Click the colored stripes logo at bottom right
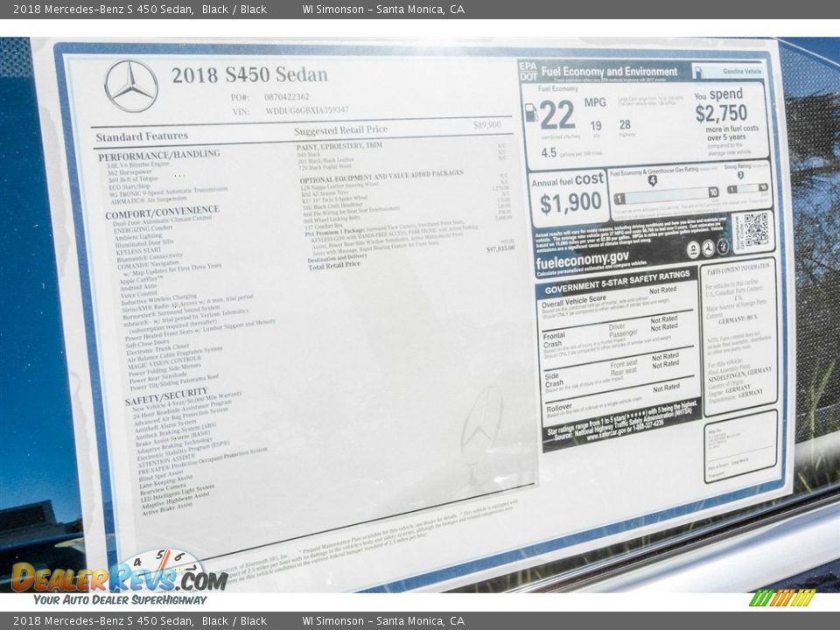The image size is (840, 630). pyautogui.click(x=782, y=598)
